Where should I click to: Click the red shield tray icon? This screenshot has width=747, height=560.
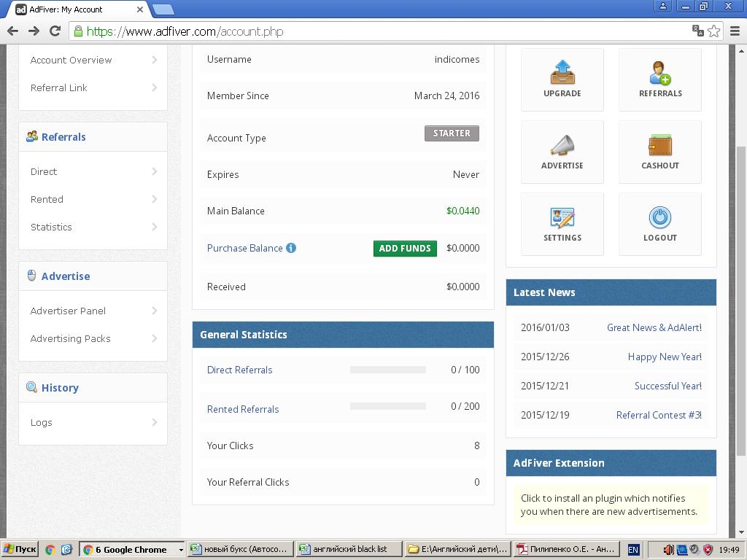(708, 550)
